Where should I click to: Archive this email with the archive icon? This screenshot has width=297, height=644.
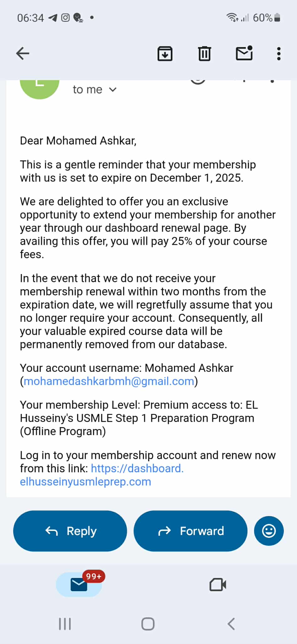(x=165, y=53)
